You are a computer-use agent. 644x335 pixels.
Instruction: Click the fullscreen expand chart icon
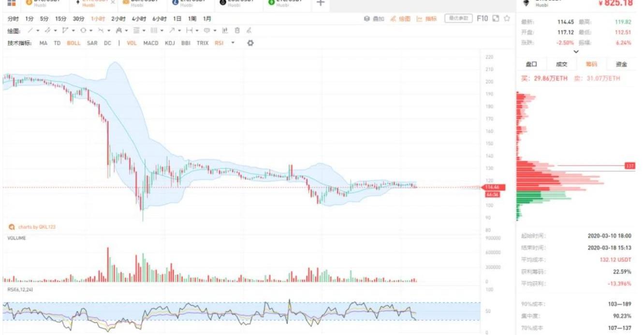coord(496,18)
